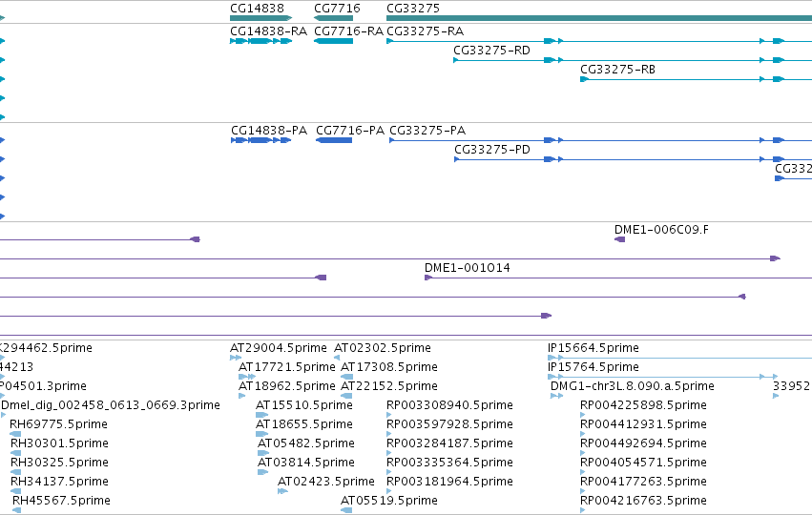
Task: Select the RP004177263.5prime label
Action: [643, 482]
